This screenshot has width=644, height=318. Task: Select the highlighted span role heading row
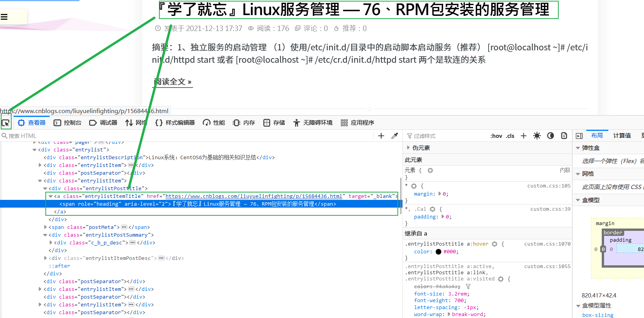(201, 204)
